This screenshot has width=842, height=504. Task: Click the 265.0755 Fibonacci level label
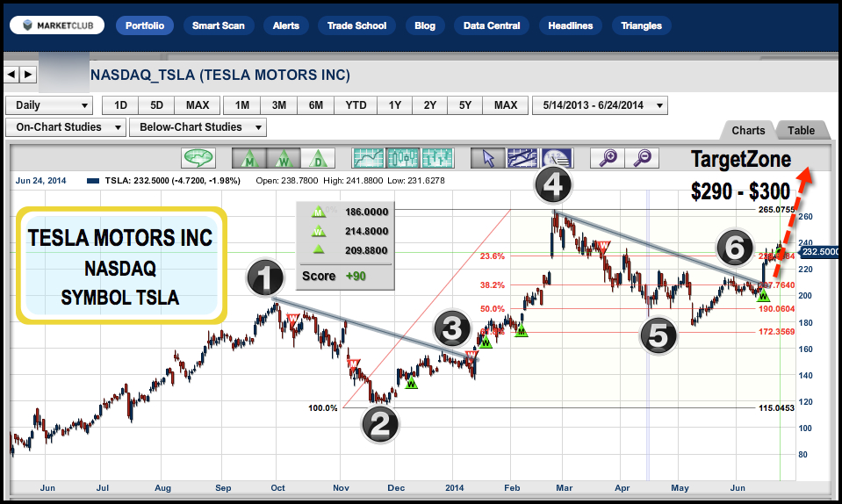776,209
